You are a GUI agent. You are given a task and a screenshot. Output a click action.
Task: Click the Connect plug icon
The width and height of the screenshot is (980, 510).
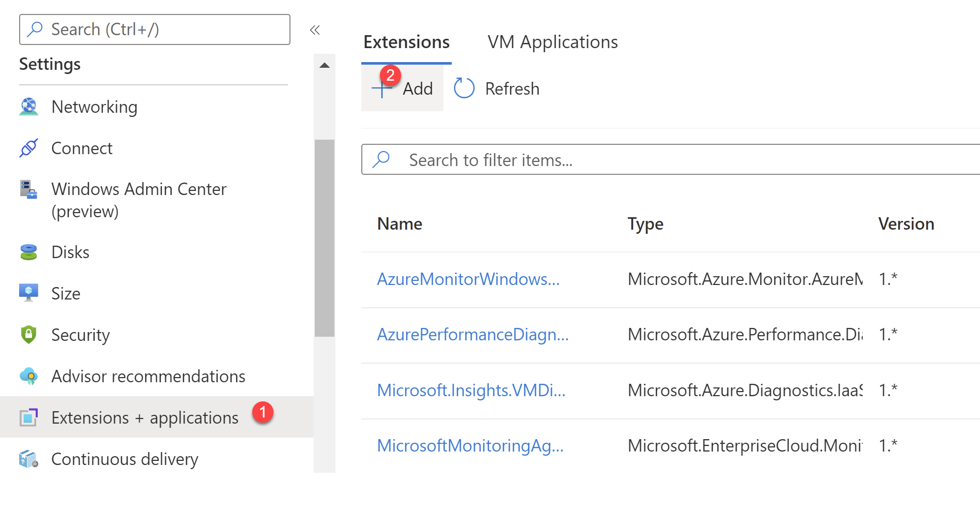[x=29, y=148]
